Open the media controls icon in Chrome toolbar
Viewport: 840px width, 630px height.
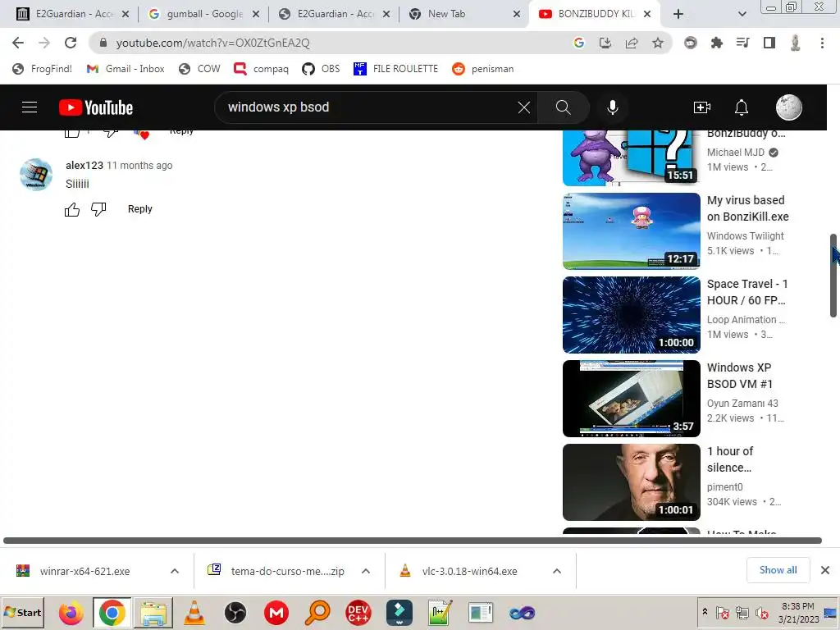743,43
